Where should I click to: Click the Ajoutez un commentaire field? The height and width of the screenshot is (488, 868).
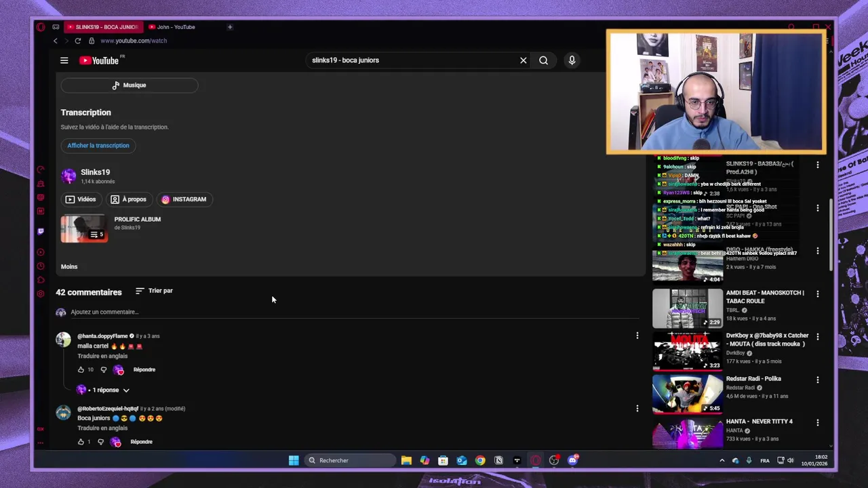pos(354,312)
